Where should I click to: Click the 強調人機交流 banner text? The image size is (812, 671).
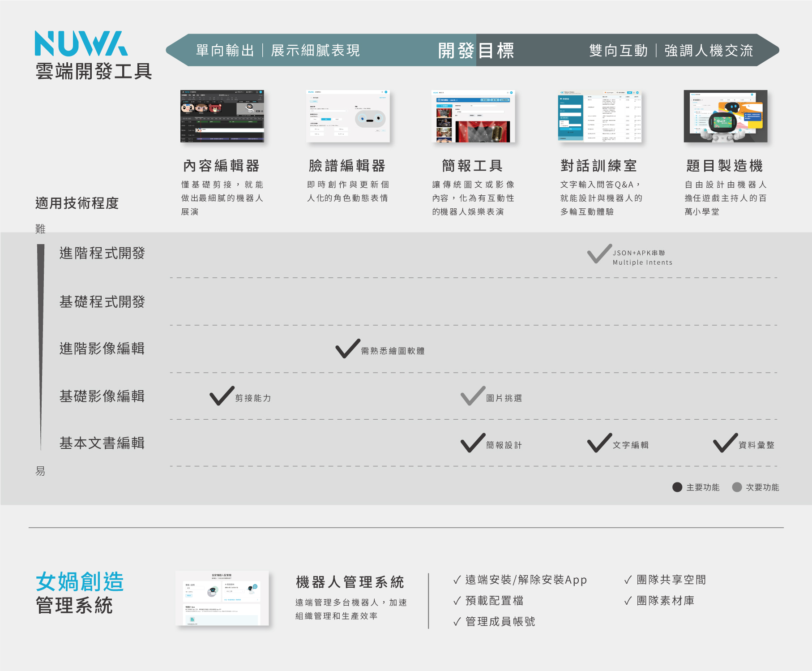click(709, 50)
